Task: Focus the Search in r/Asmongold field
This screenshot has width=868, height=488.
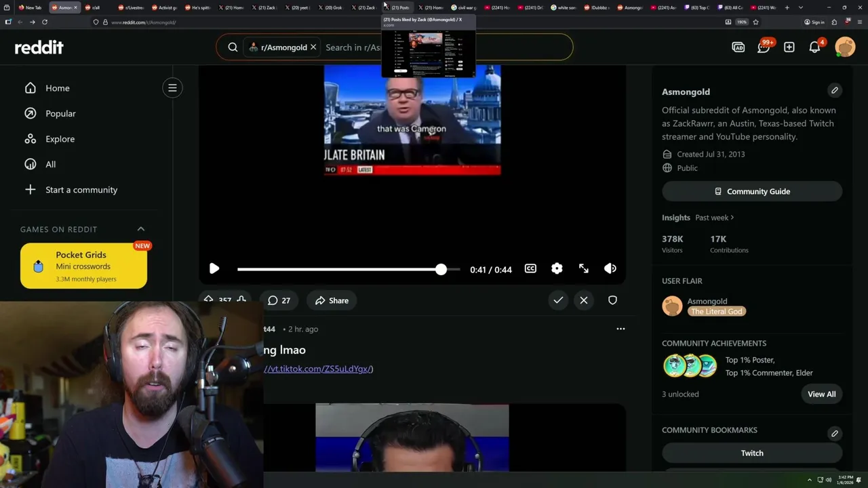Action: click(353, 47)
